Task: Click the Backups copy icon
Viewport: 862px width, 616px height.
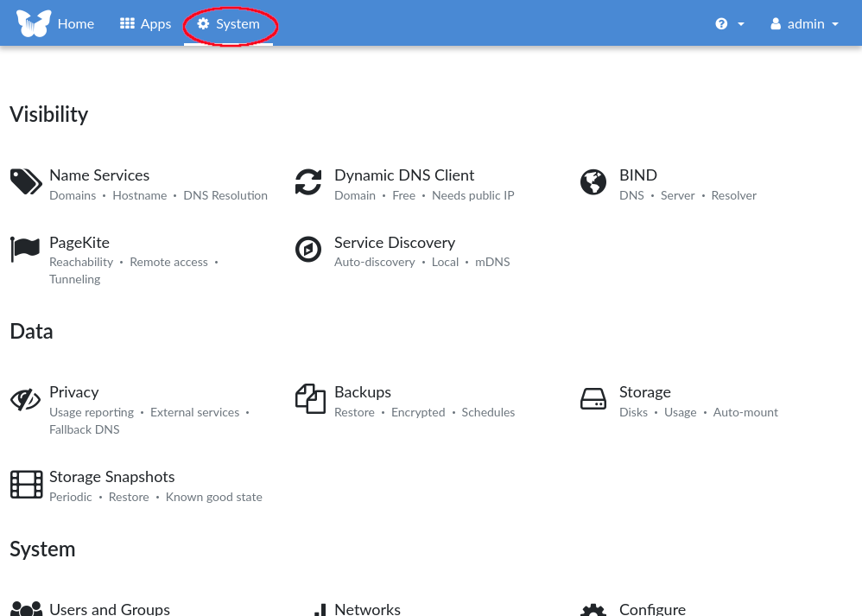Action: click(310, 399)
